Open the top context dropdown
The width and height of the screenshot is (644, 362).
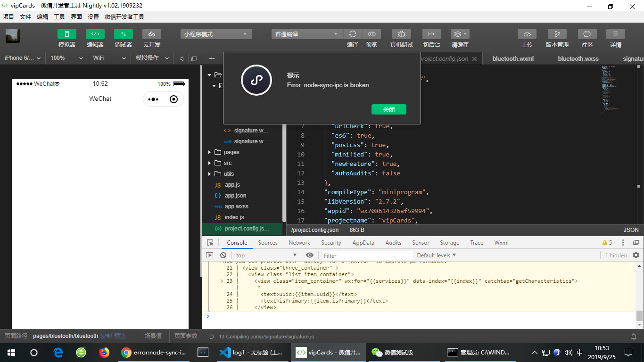tap(266, 255)
